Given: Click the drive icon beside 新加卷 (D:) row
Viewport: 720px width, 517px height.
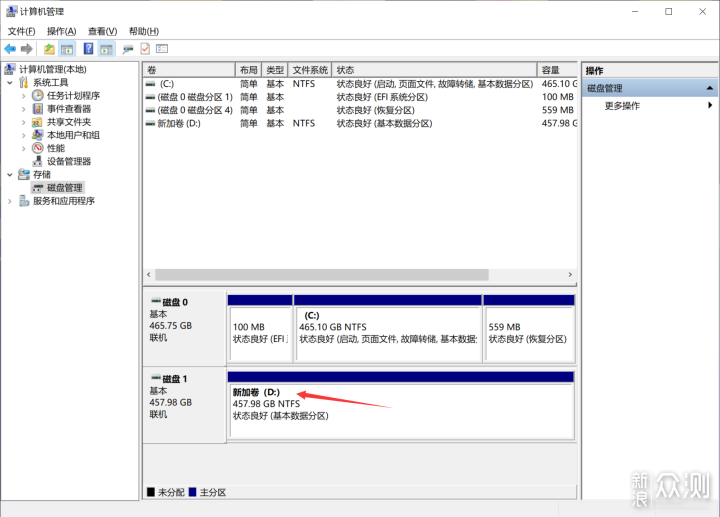Looking at the screenshot, I should pyautogui.click(x=150, y=124).
